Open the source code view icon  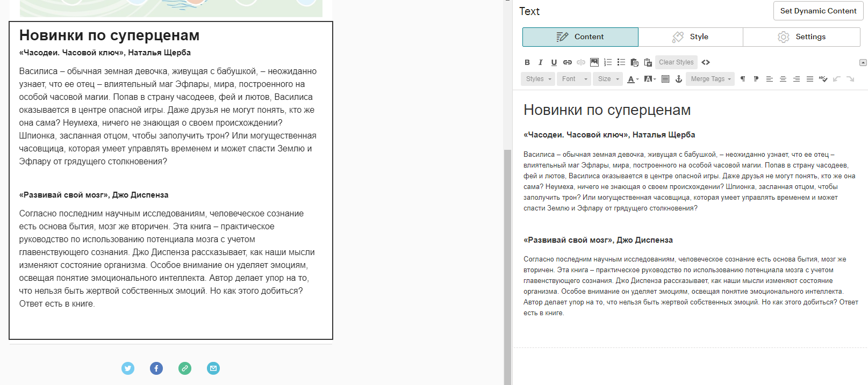[706, 62]
